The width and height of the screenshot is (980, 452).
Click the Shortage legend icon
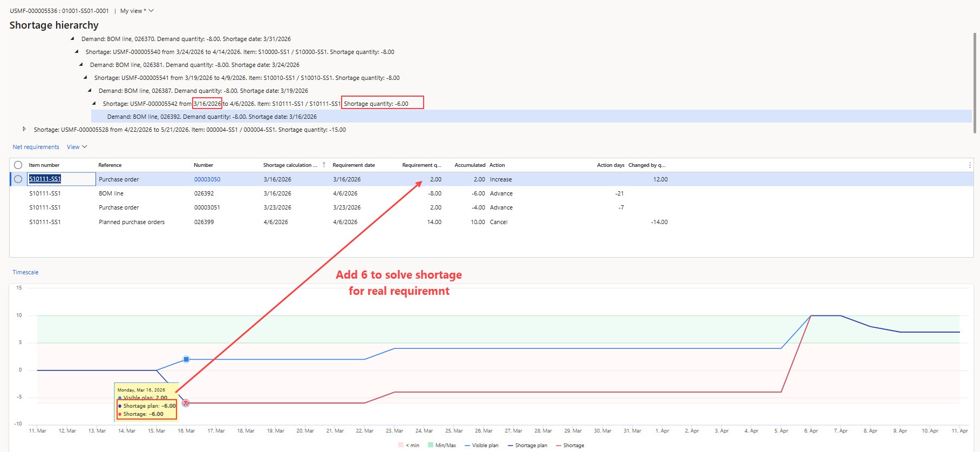(559, 446)
